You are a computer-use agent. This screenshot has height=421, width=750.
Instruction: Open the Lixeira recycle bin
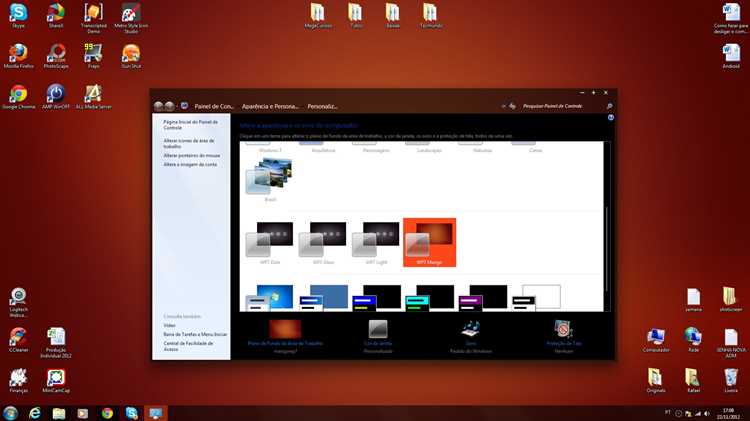coord(731,380)
